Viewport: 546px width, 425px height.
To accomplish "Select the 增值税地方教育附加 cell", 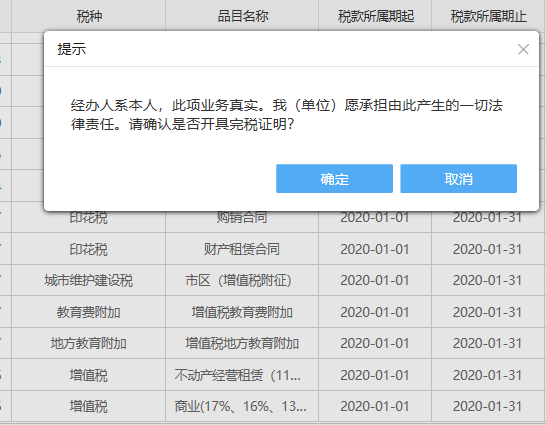I will point(242,343).
